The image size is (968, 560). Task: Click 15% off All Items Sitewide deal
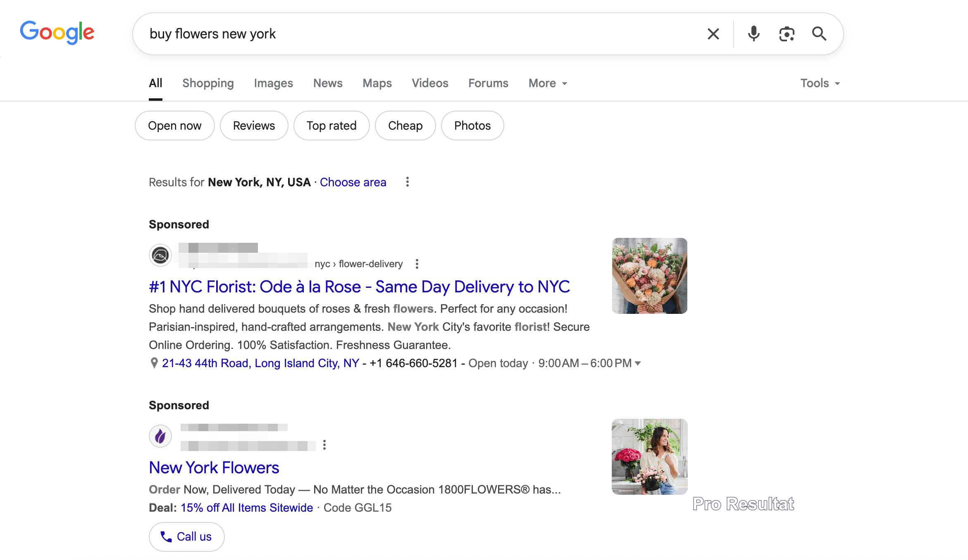[x=247, y=508]
